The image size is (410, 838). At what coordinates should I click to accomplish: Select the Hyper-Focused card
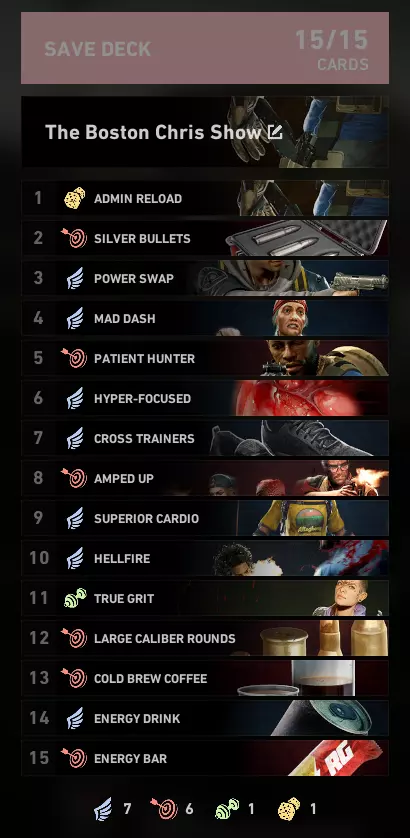point(205,398)
